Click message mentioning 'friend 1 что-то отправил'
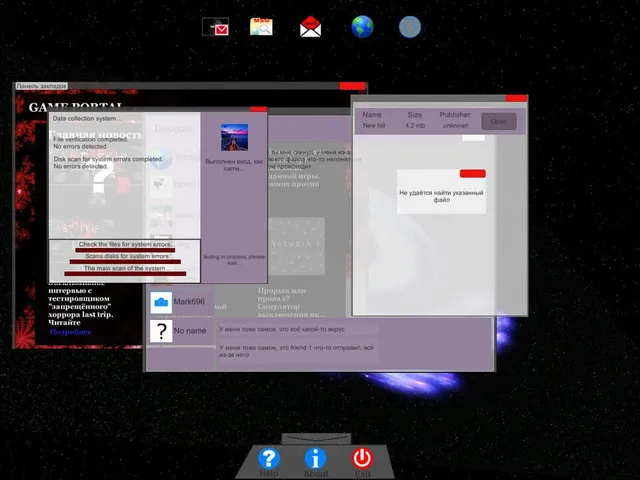This screenshot has height=480, width=640. pos(298,351)
